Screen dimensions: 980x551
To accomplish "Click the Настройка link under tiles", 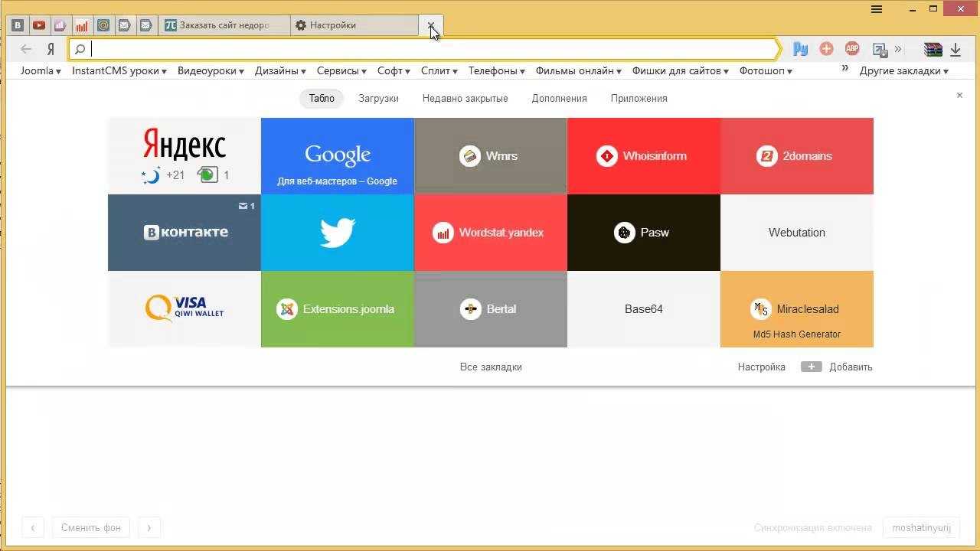I will point(761,367).
